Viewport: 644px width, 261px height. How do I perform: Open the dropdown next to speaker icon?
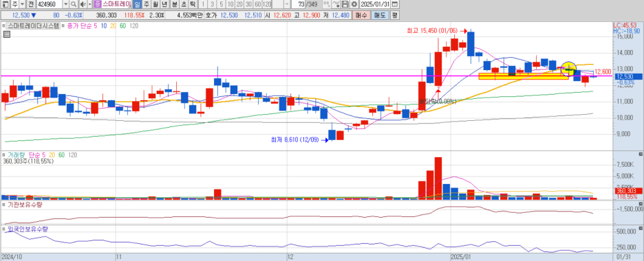tap(89, 5)
